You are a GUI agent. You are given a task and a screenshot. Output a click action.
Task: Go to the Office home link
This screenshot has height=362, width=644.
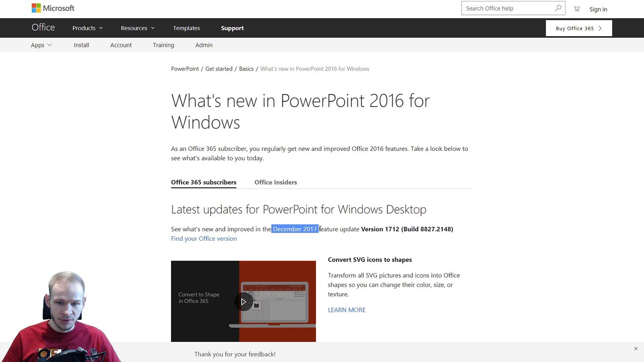pos(43,28)
